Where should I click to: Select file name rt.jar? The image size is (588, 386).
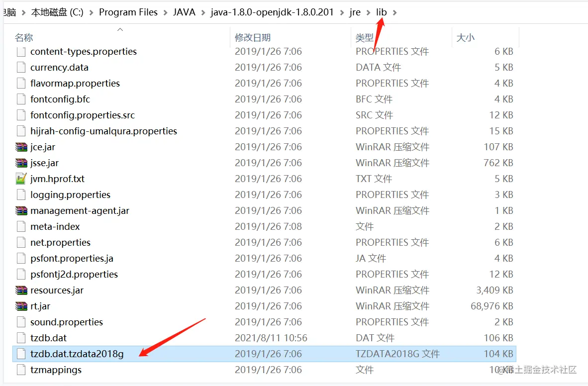click(x=40, y=306)
